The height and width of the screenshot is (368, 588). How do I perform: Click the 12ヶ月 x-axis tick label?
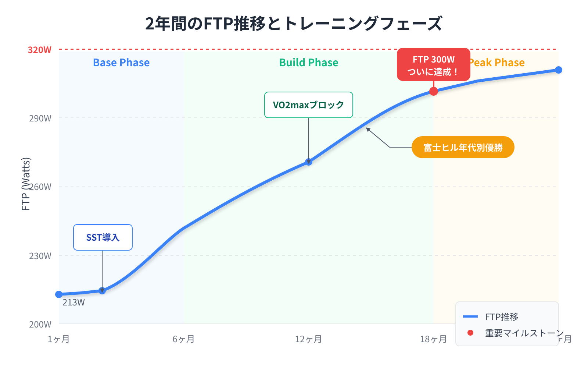(x=308, y=339)
